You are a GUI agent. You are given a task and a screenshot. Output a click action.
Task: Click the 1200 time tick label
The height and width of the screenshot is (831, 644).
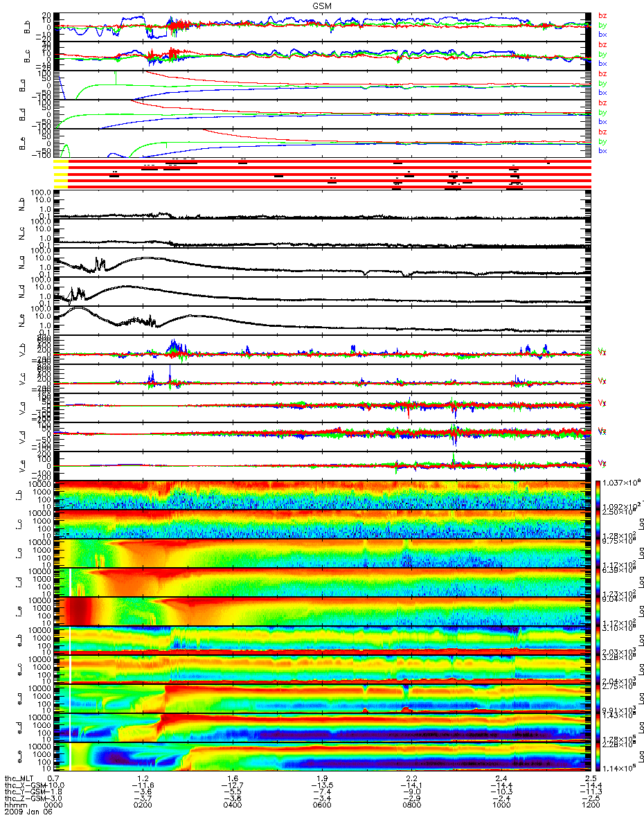tap(591, 805)
